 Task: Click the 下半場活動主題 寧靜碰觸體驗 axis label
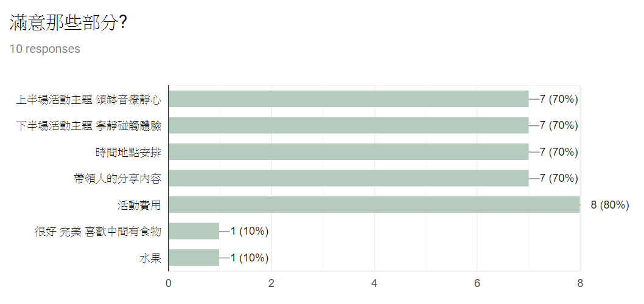click(x=88, y=126)
